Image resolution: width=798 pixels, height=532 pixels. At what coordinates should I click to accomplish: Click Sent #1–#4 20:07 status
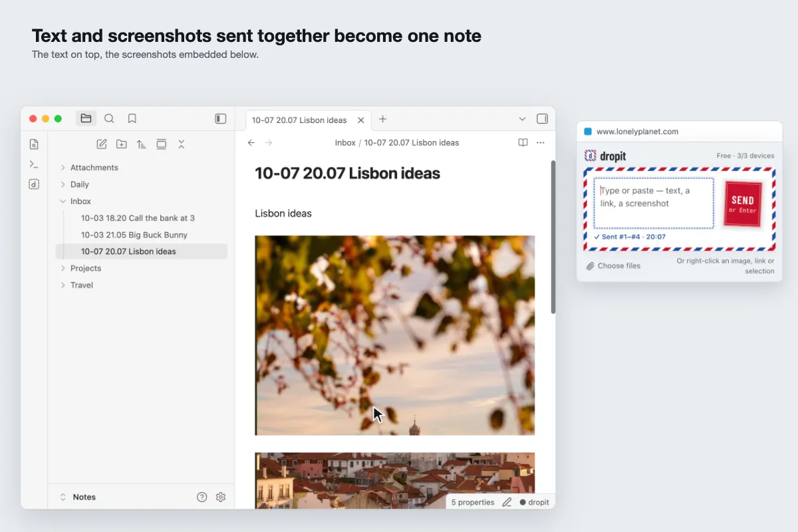(x=630, y=237)
